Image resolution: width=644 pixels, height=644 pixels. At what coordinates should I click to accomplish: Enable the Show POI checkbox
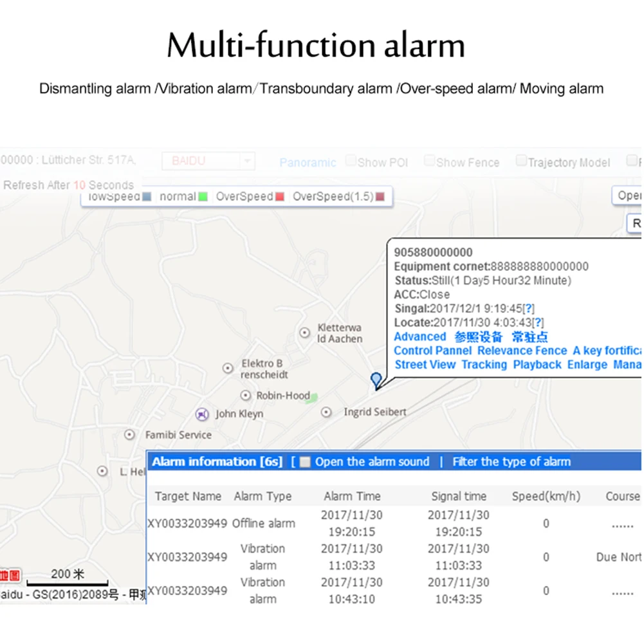click(351, 161)
